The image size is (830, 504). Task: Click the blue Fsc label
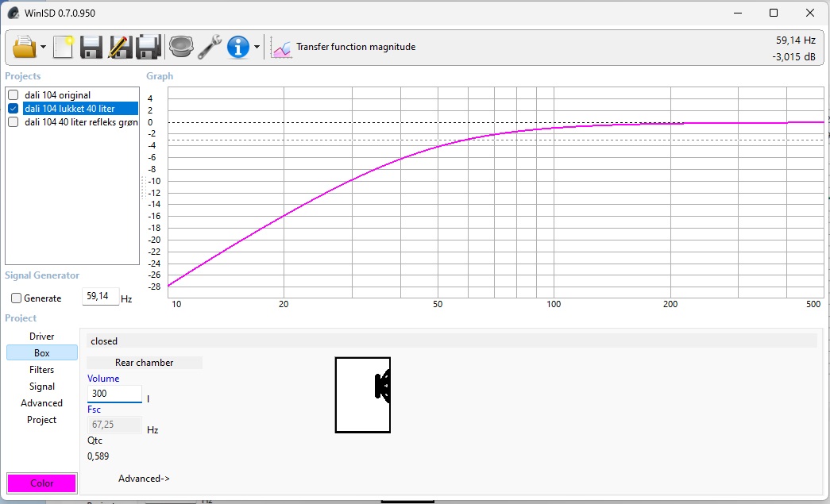coord(94,410)
